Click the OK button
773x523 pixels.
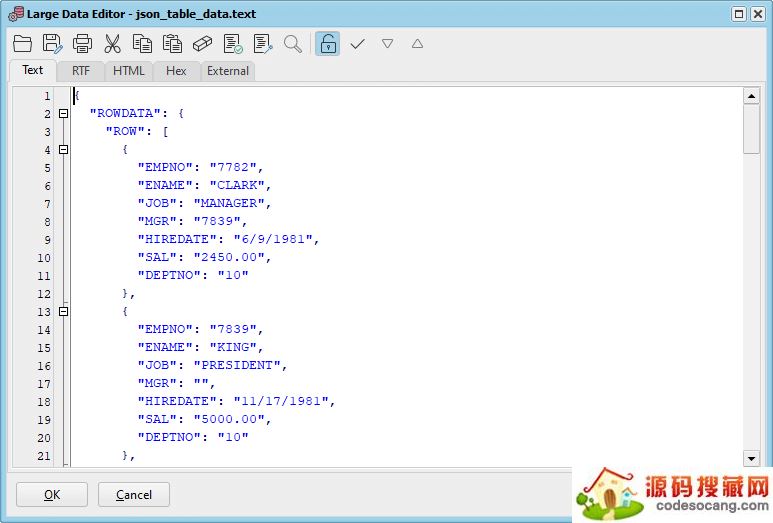point(52,494)
